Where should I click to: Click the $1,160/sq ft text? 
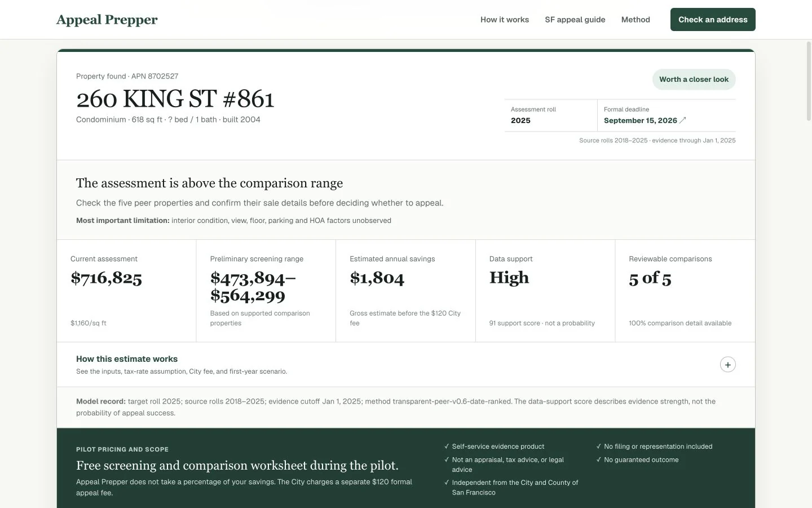[x=89, y=323]
